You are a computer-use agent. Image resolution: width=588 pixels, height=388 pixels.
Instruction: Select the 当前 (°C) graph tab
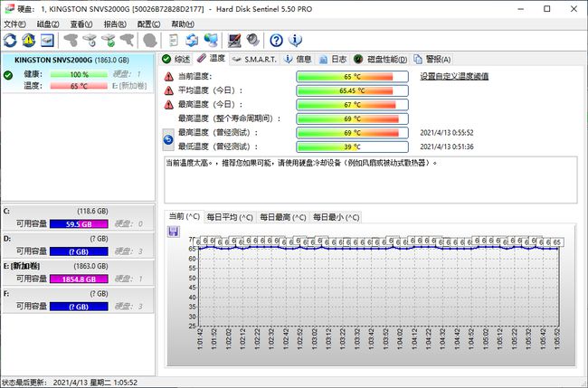(x=185, y=216)
